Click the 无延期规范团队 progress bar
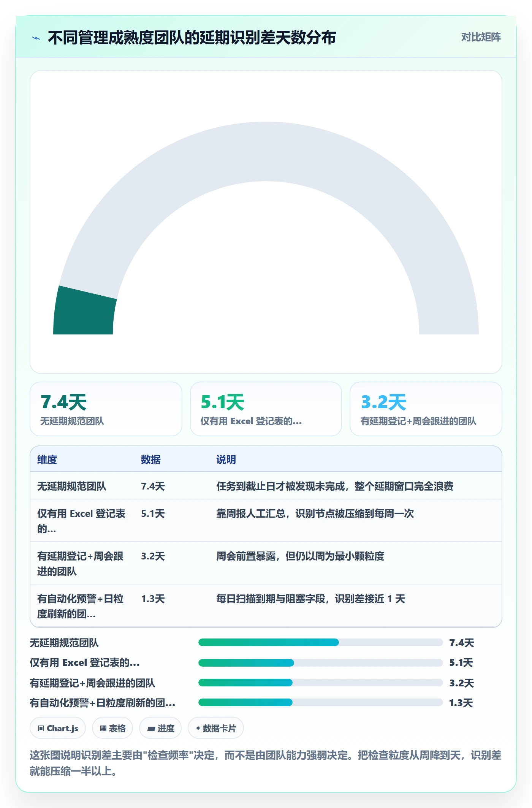This screenshot has height=808, width=532. (x=320, y=642)
